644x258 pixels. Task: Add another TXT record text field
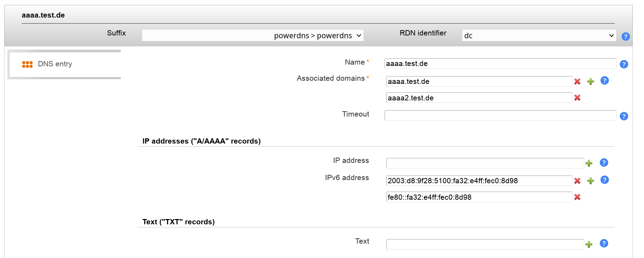pyautogui.click(x=589, y=244)
